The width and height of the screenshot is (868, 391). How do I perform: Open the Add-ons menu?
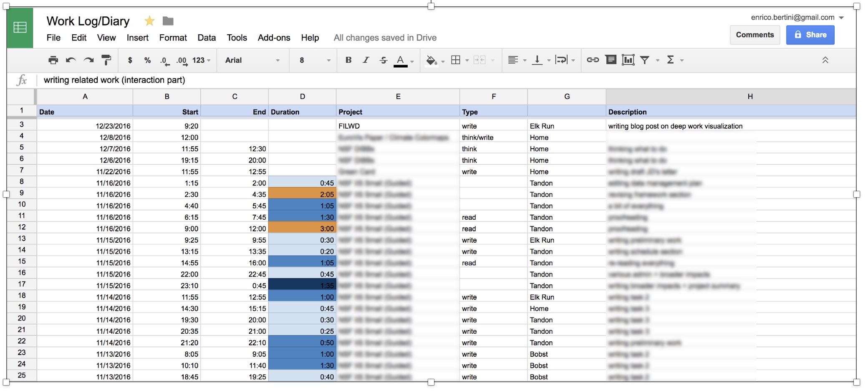tap(274, 38)
